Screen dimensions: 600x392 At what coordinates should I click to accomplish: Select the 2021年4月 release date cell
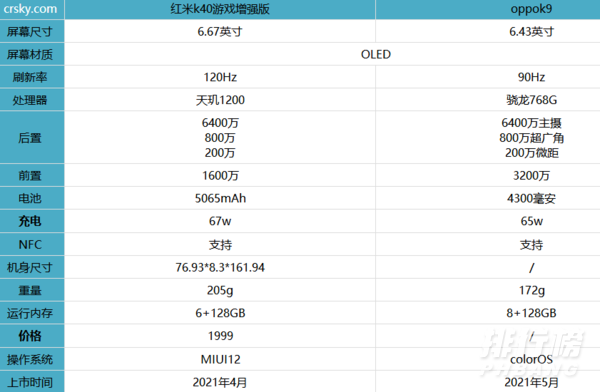[x=220, y=382]
